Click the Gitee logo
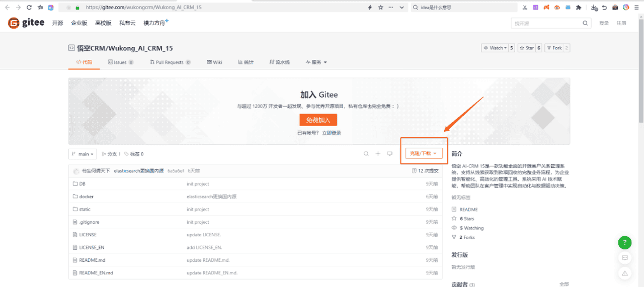The height and width of the screenshot is (287, 644). [26, 23]
